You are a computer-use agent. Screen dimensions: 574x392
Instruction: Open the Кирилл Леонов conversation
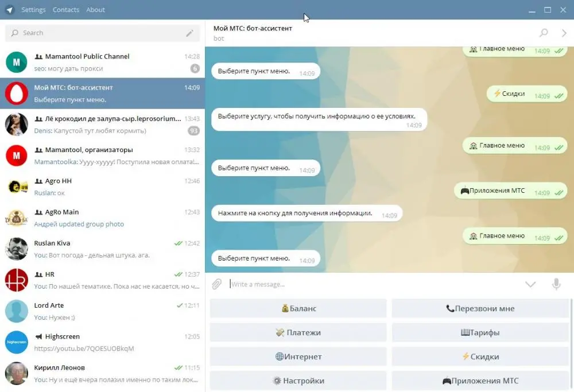pyautogui.click(x=103, y=373)
